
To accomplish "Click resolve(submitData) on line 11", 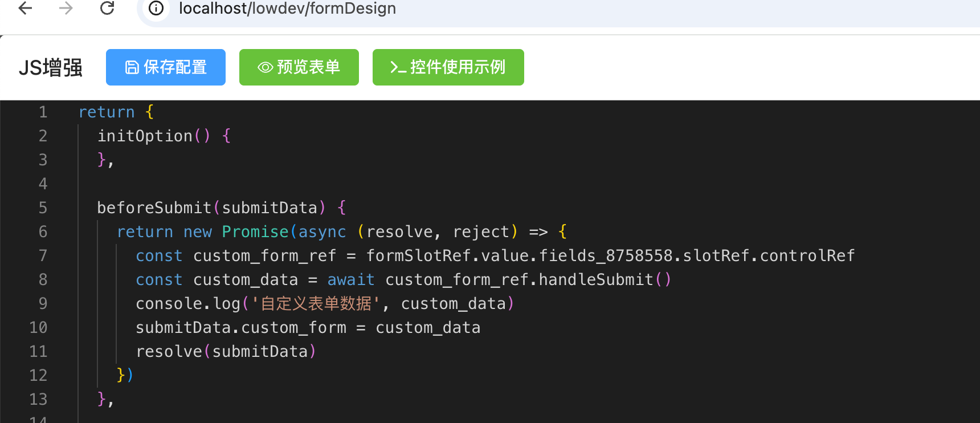I will [x=226, y=352].
